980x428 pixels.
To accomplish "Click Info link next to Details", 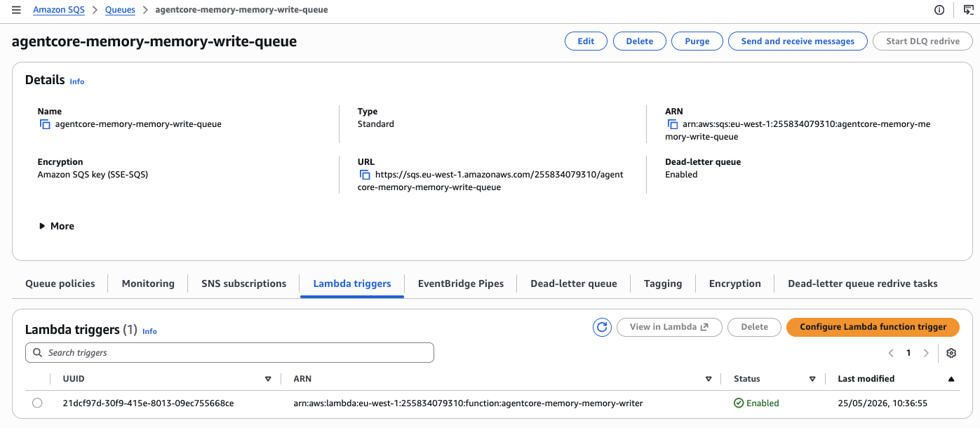I will click(x=77, y=81).
